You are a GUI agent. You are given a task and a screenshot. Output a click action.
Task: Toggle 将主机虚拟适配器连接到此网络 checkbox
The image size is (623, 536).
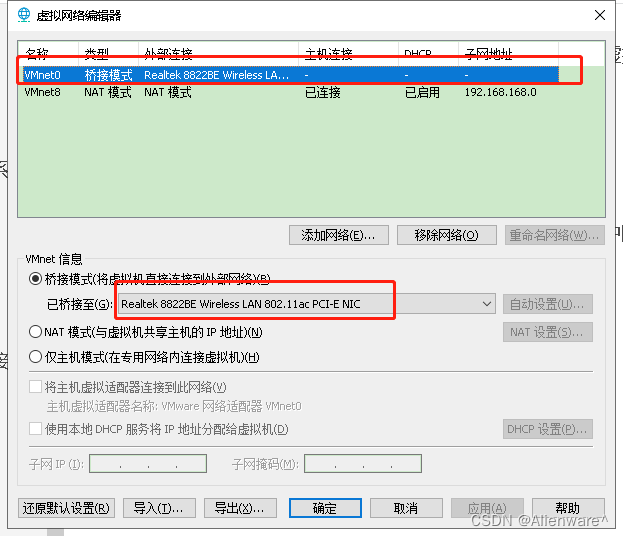[x=35, y=387]
